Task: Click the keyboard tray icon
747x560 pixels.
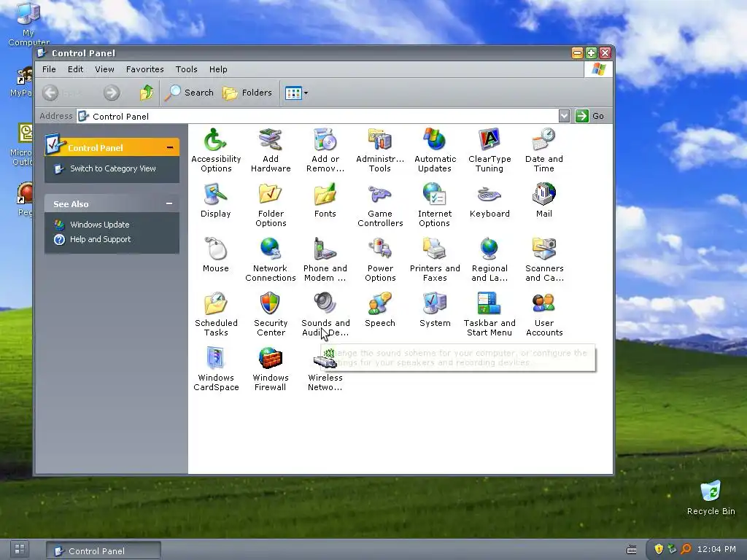Action: click(632, 550)
